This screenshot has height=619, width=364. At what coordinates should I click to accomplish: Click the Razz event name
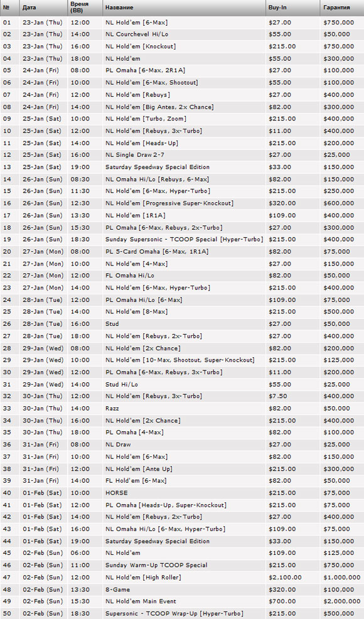tap(112, 408)
